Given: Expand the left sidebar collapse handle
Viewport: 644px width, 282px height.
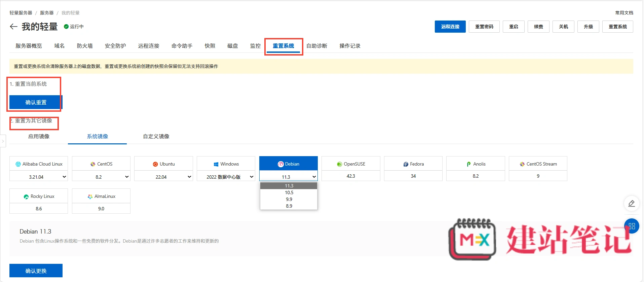Looking at the screenshot, I should 3,141.
